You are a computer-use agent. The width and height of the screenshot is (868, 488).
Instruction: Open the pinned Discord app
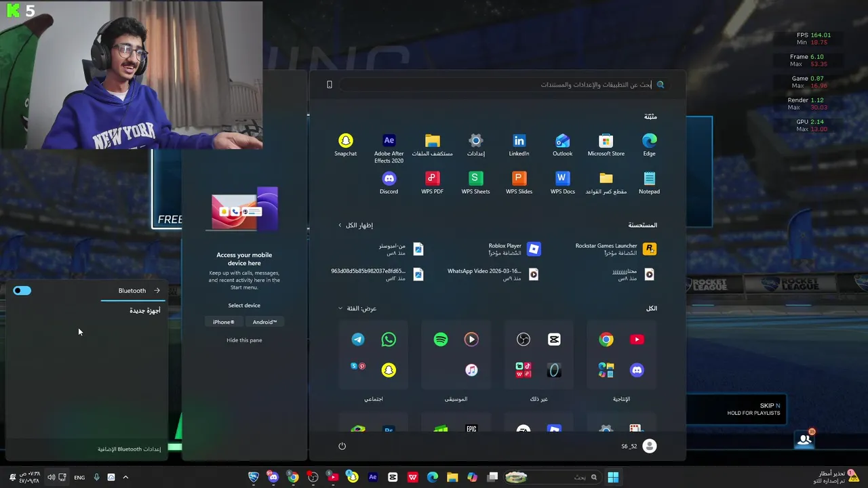click(x=389, y=183)
